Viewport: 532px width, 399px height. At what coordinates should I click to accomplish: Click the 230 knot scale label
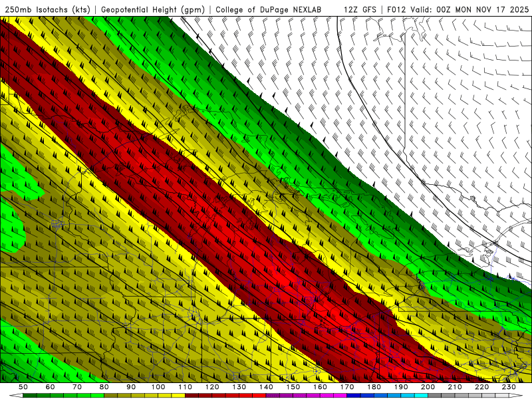[x=509, y=387]
